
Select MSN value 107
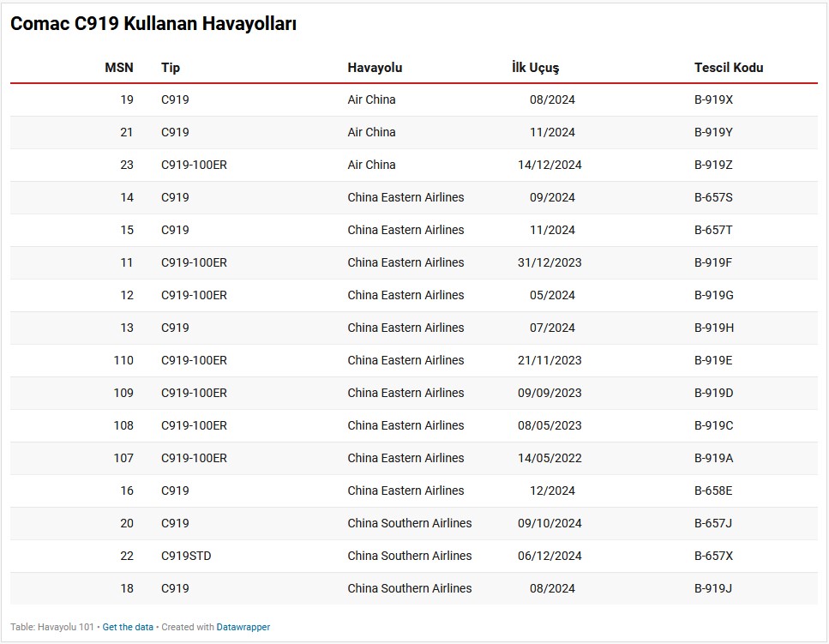pyautogui.click(x=123, y=459)
